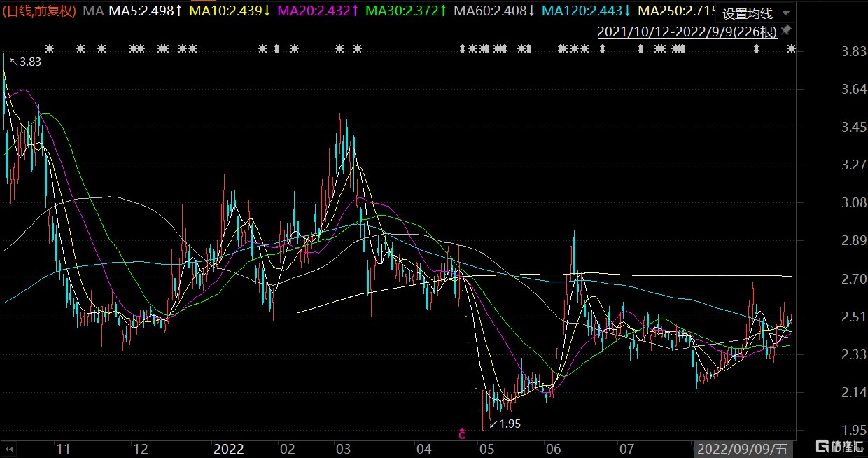Click the leftmost info marker above the chart
The width and height of the screenshot is (868, 458).
point(49,48)
